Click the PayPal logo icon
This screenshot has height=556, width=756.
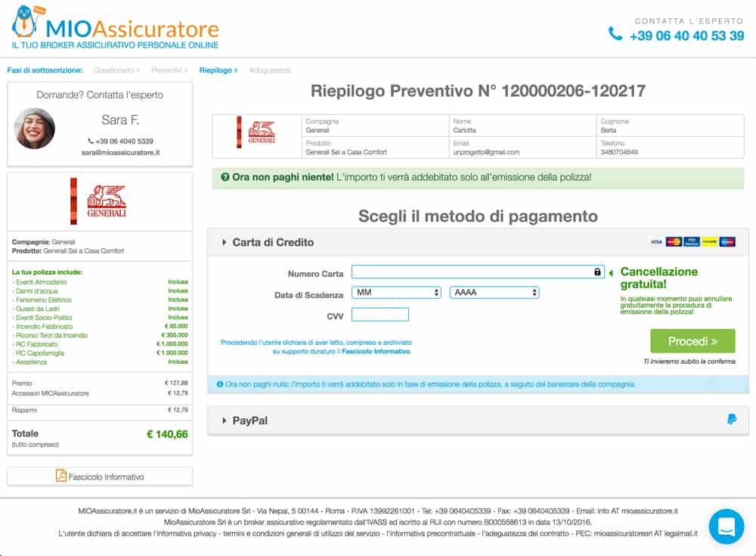pos(731,419)
